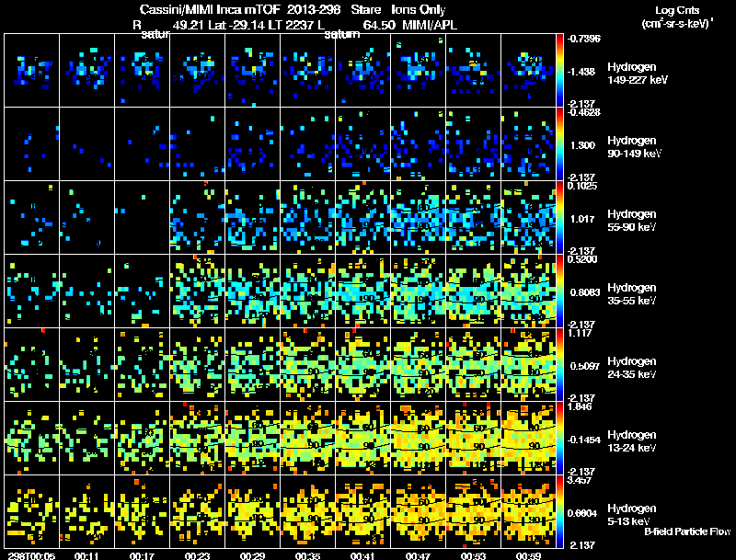Image resolution: width=736 pixels, height=560 pixels.
Task: Click the 'B-field Particle Flow' caption
Action: tap(687, 531)
